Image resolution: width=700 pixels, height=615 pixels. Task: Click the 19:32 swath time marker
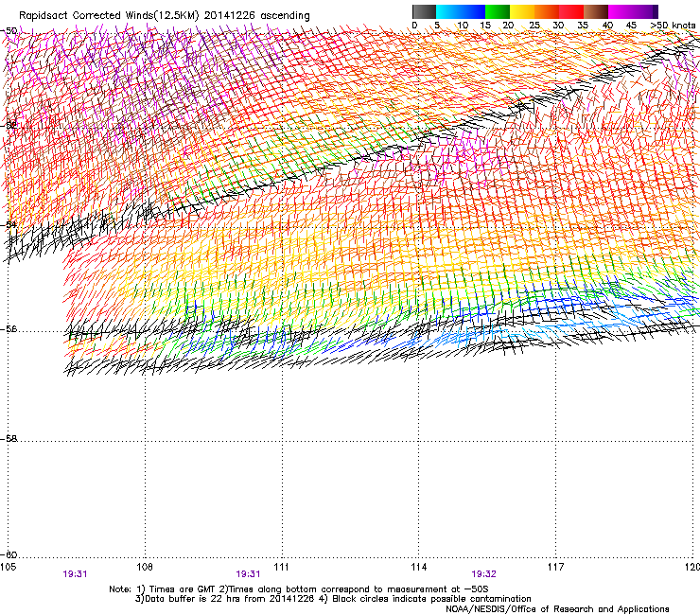[483, 574]
